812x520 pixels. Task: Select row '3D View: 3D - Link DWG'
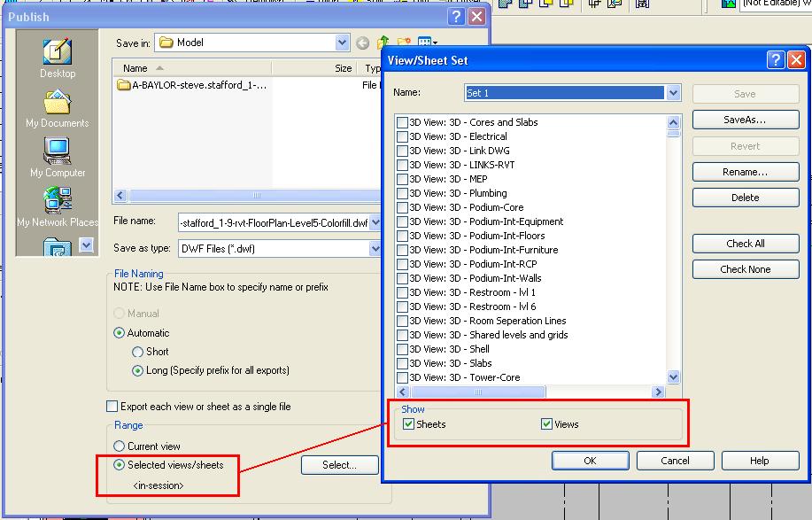tap(530, 151)
